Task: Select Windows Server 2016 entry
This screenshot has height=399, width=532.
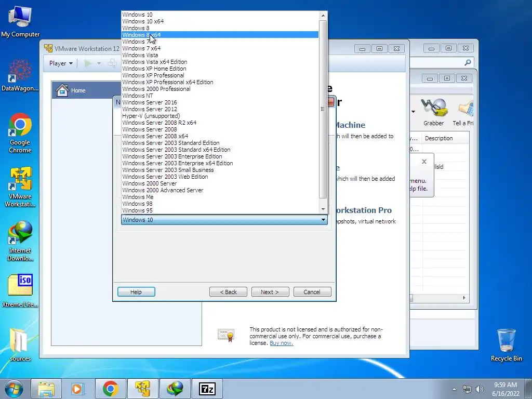Action: coord(220,102)
